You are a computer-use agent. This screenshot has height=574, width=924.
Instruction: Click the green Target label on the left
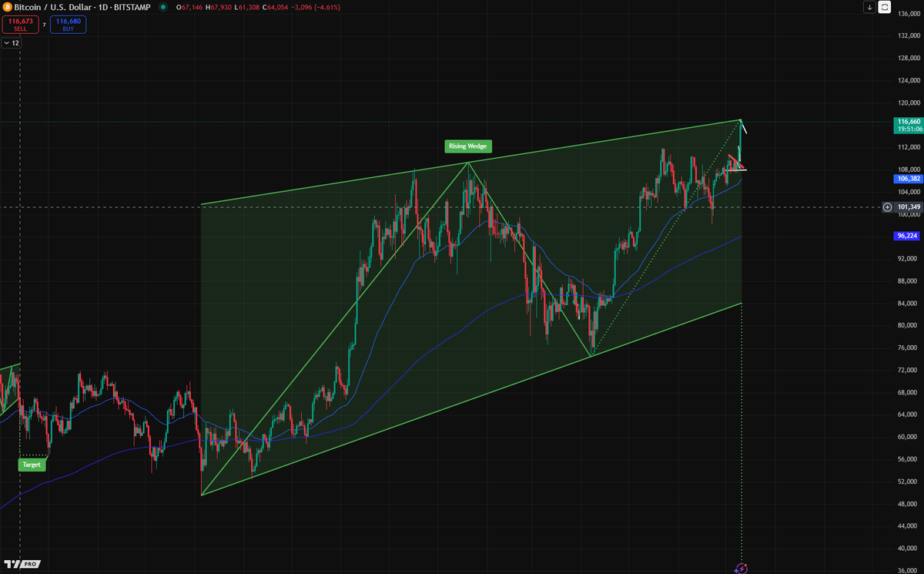[32, 465]
